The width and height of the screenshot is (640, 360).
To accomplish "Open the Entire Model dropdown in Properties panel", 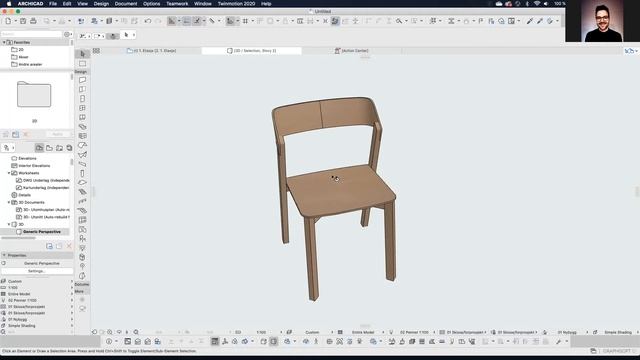I will pos(37,294).
